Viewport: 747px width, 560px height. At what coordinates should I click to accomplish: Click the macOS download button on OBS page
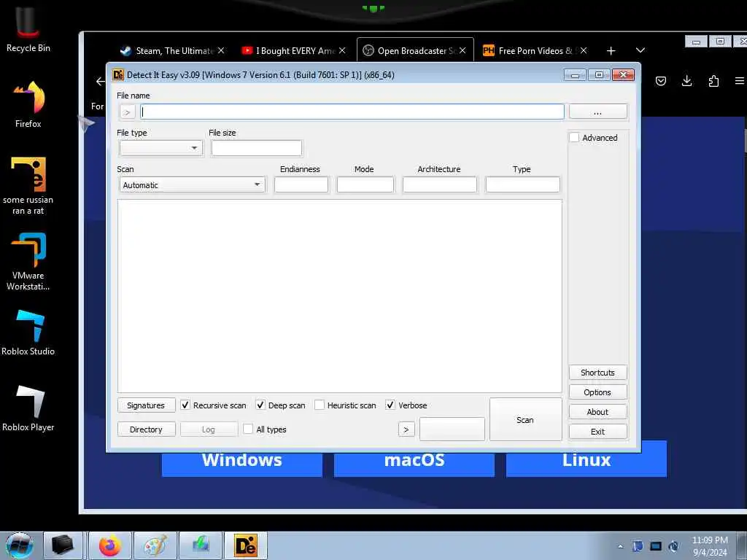[x=414, y=463]
